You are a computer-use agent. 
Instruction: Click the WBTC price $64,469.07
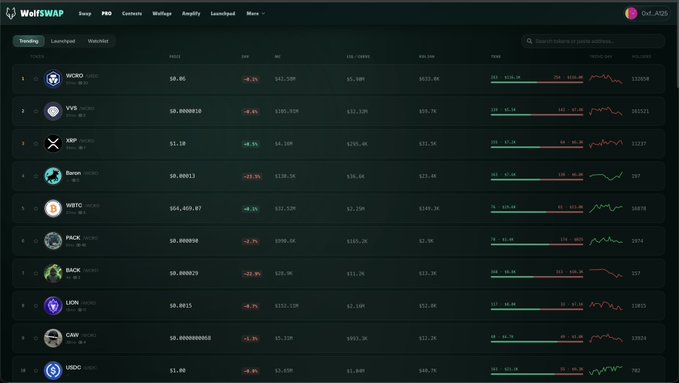[185, 208]
